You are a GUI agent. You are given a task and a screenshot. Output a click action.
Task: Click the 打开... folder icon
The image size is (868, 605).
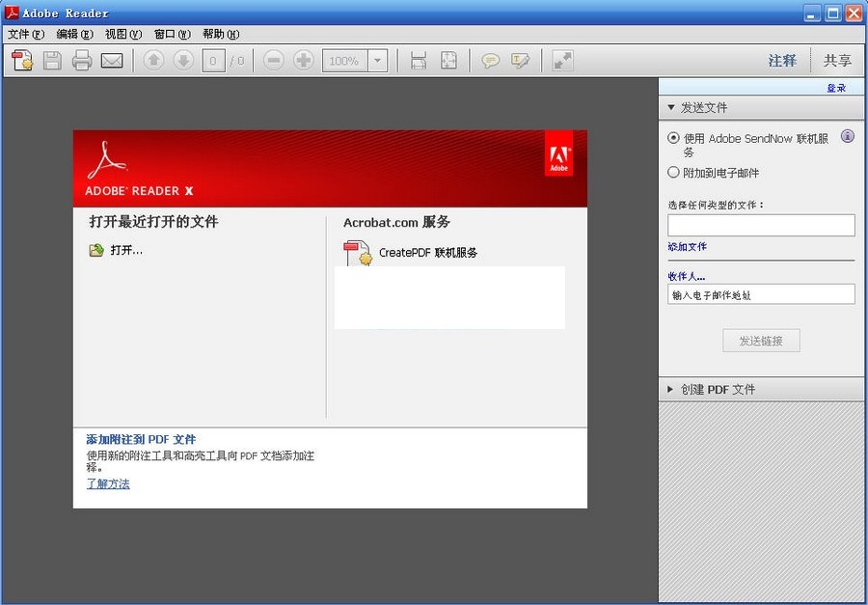tap(96, 251)
